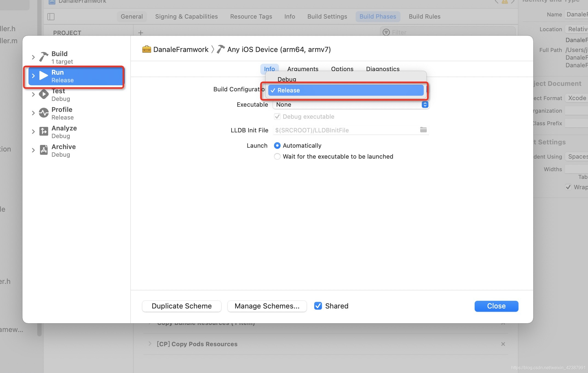The height and width of the screenshot is (373, 588).
Task: Select the Profile Release row
Action: pyautogui.click(x=76, y=113)
